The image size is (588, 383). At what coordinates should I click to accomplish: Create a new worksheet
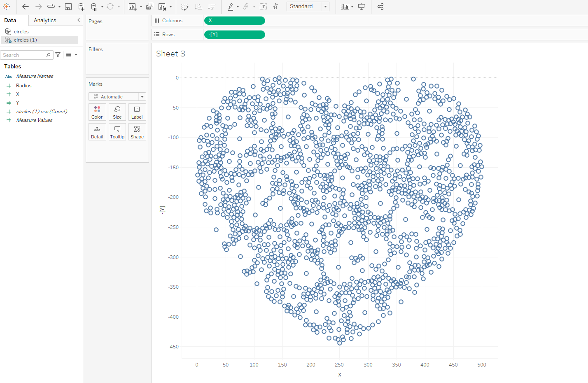132,7
